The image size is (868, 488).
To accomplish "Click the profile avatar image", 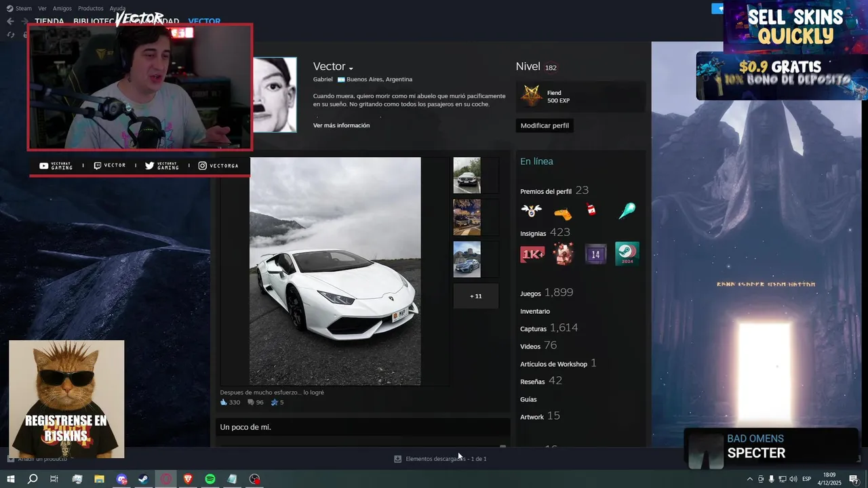I will 275,94.
